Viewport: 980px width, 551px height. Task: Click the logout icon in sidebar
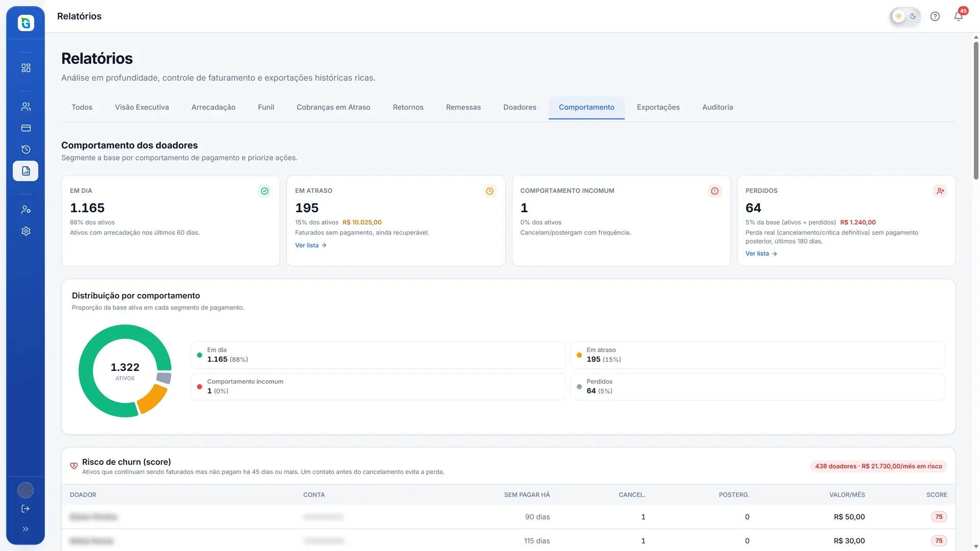click(x=26, y=509)
